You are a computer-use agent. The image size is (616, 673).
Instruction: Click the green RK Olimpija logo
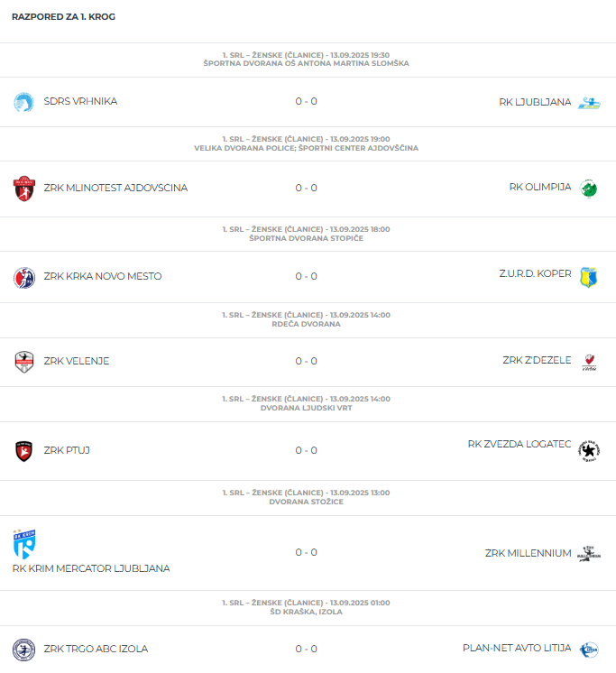[589, 189]
